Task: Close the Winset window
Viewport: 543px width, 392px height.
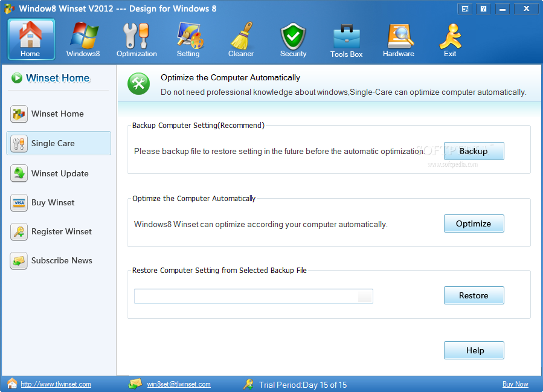Action: point(526,9)
